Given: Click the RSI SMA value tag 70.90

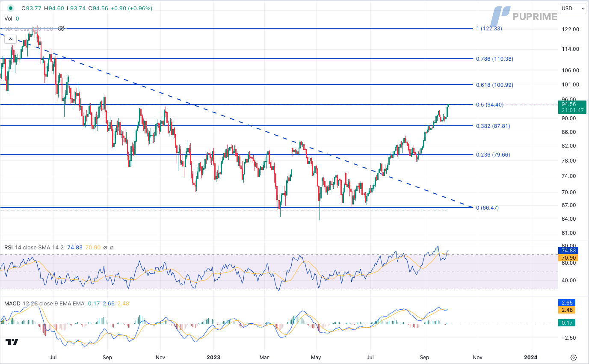Looking at the screenshot, I should [x=568, y=258].
